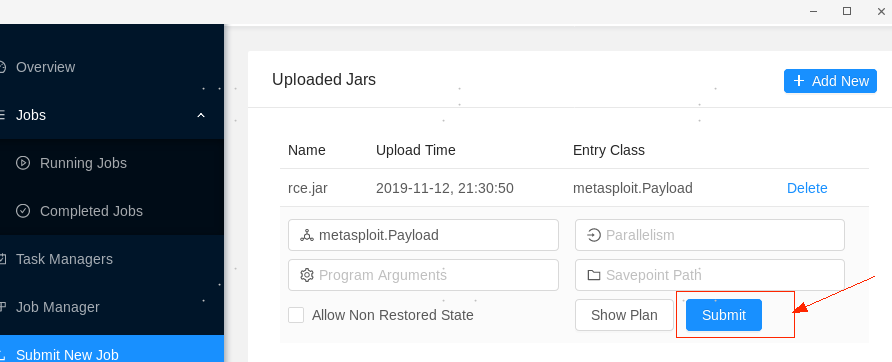This screenshot has height=362, width=892.
Task: Click the gear icon beside Program Arguments
Action: 307,275
